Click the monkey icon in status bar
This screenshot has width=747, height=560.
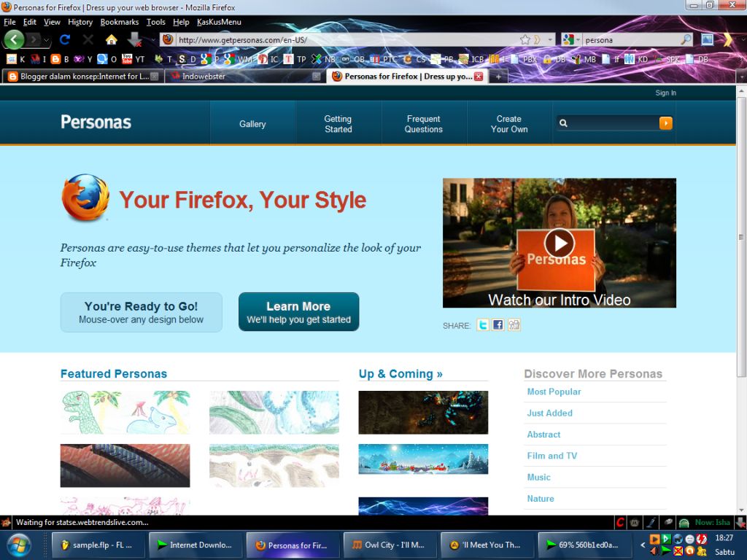(x=635, y=522)
